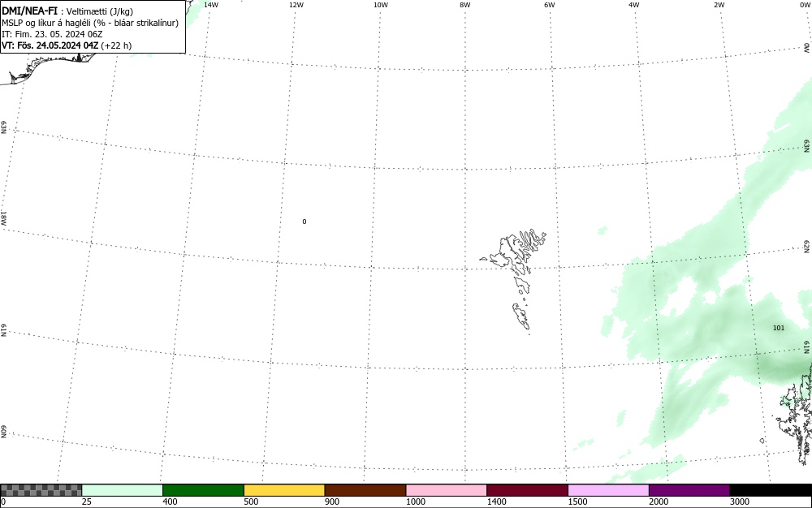Click the DMI/NEA-FI title text
Screen dimensions: 812x508
click(29, 11)
